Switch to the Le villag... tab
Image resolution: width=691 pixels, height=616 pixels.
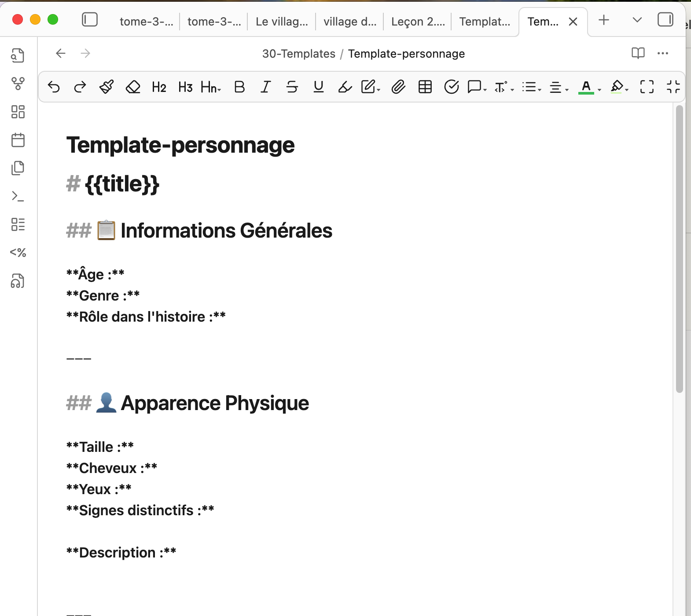coord(282,22)
